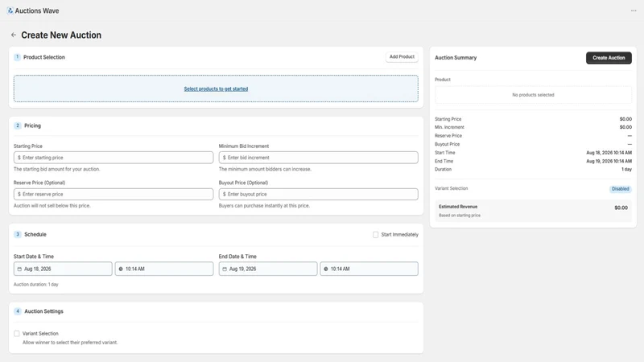Open the end date picker showing Aug 19, 2026
The width and height of the screenshot is (644, 362).
click(x=268, y=269)
